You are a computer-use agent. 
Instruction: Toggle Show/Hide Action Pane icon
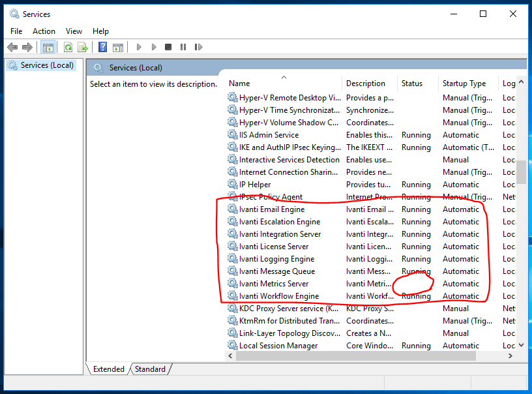(x=118, y=47)
